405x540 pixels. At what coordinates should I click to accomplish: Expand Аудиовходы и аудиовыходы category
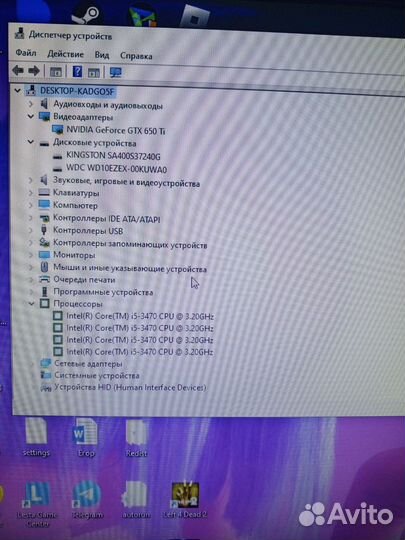[x=31, y=103]
